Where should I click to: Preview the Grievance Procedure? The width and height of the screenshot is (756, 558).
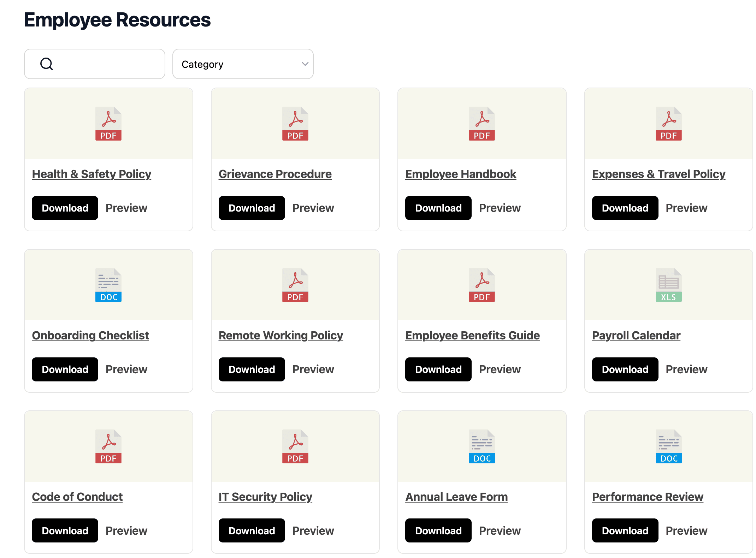point(313,208)
